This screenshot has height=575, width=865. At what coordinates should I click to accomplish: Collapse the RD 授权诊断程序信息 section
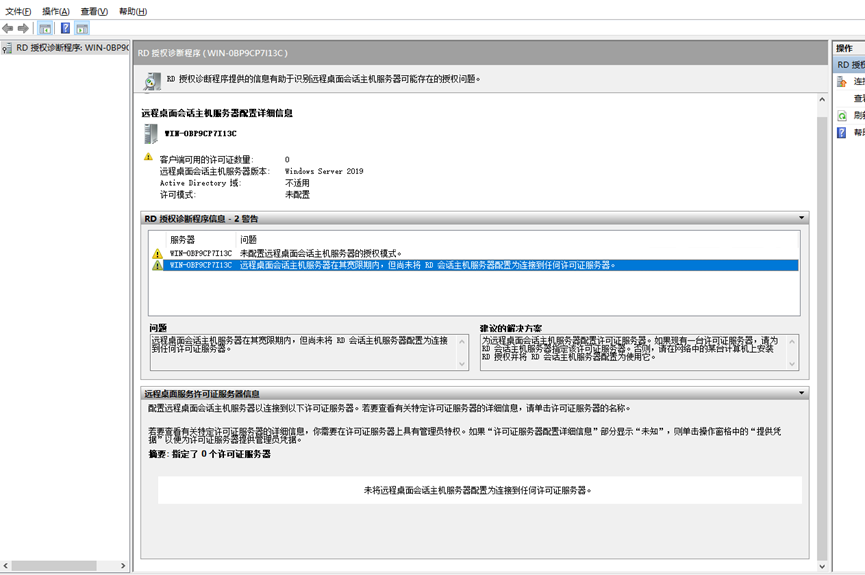click(x=801, y=218)
